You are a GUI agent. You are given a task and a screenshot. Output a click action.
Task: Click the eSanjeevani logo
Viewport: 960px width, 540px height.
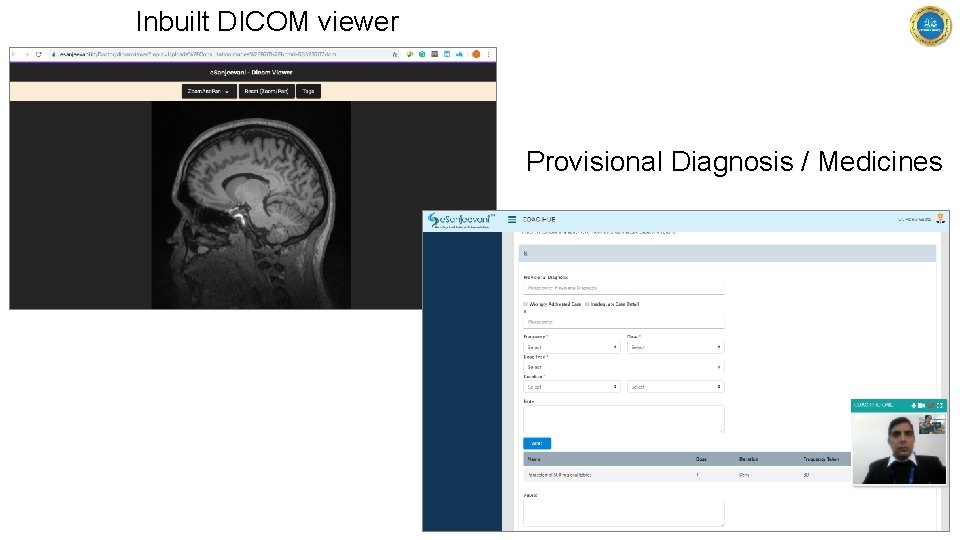click(460, 220)
